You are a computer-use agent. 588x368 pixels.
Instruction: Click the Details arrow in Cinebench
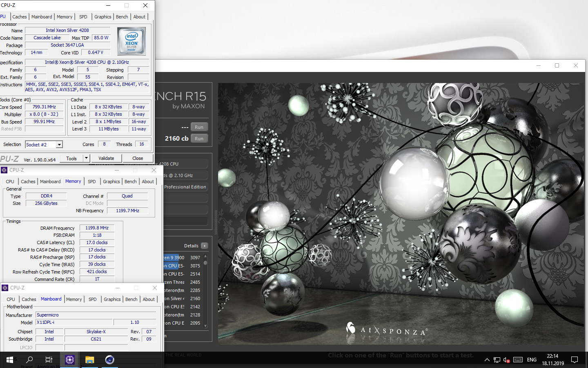tap(205, 246)
